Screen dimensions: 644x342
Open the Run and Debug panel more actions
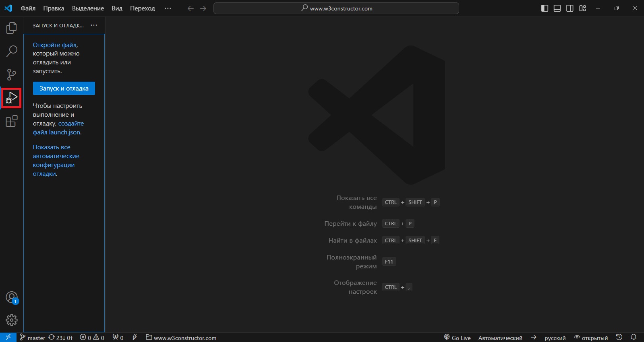pos(94,25)
